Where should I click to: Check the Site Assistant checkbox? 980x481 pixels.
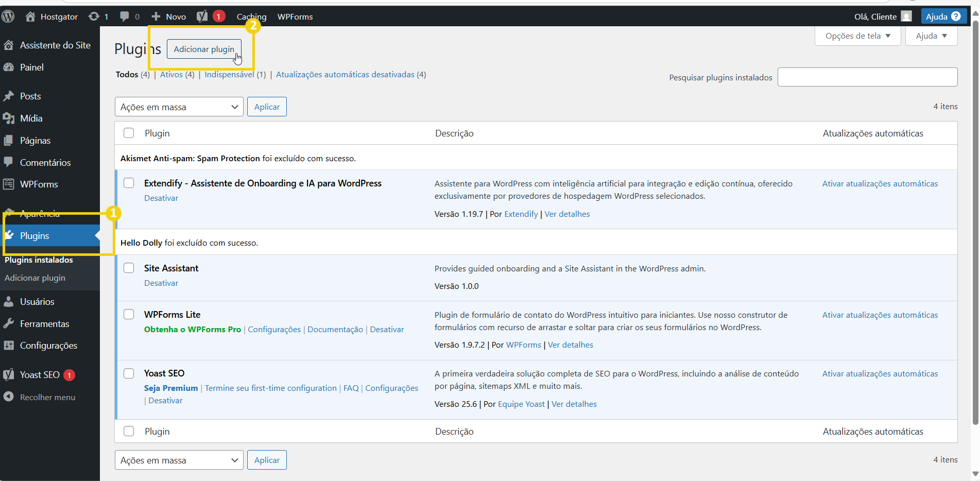(x=129, y=268)
